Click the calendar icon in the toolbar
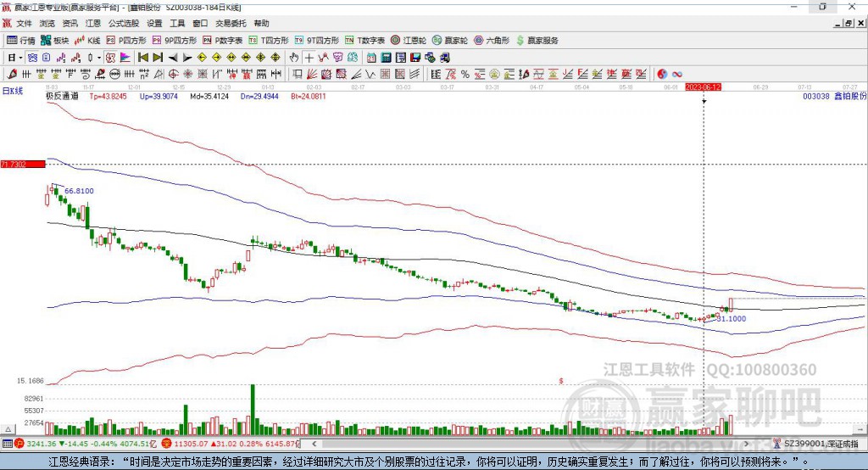The image size is (868, 470). coord(371,58)
